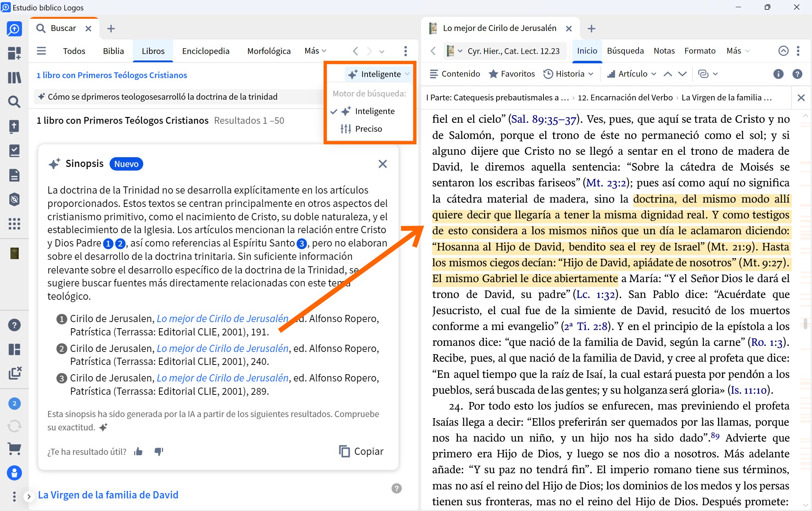Switch to the Libros search tab
This screenshot has height=511, width=812.
pyautogui.click(x=153, y=51)
